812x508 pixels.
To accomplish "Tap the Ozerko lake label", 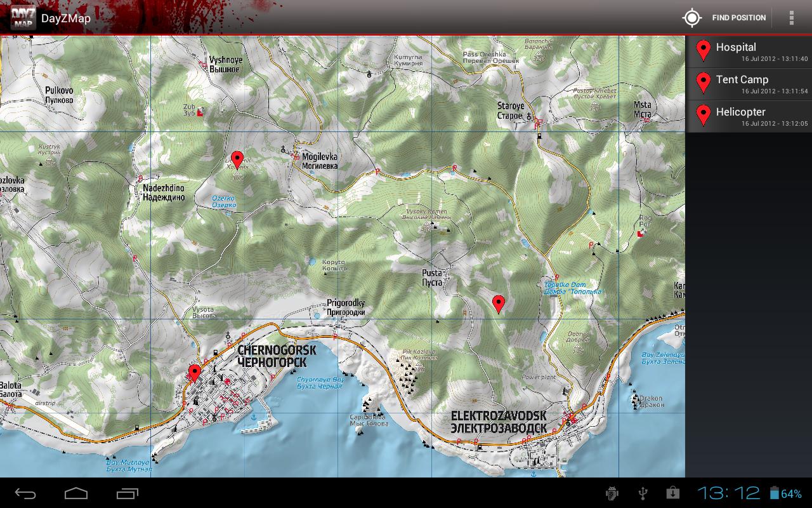I will point(223,202).
